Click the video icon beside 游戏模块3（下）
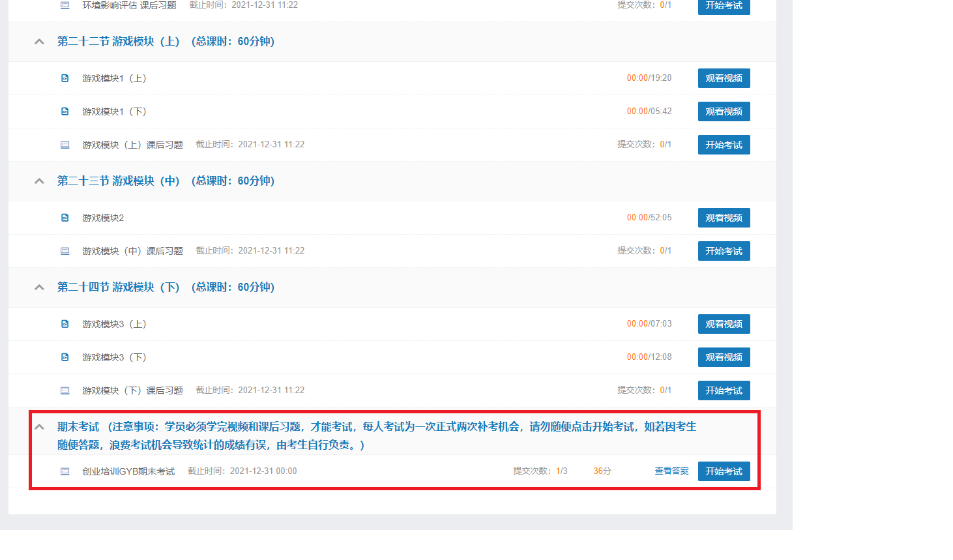 [65, 357]
